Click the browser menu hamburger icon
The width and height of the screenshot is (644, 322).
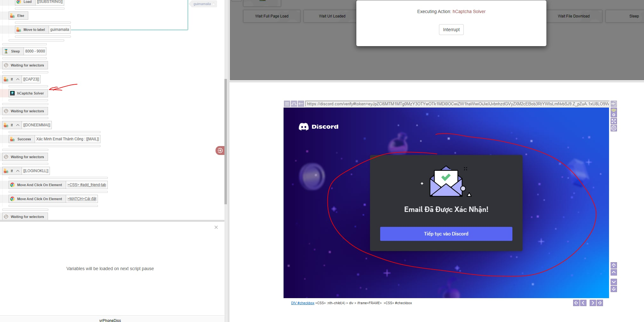coord(287,104)
